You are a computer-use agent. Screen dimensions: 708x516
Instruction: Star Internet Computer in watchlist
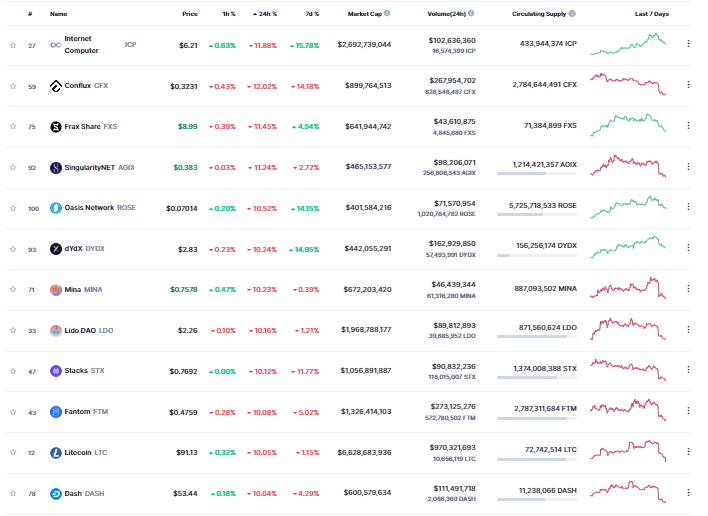coord(13,45)
